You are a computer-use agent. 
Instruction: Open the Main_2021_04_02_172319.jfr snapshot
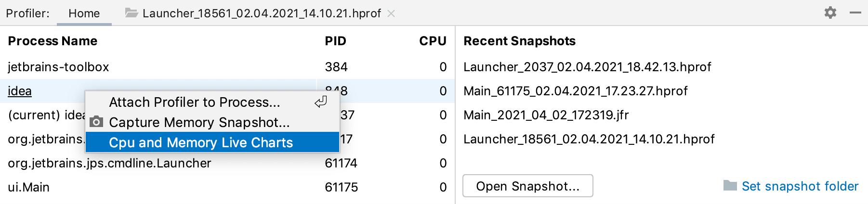tap(546, 115)
